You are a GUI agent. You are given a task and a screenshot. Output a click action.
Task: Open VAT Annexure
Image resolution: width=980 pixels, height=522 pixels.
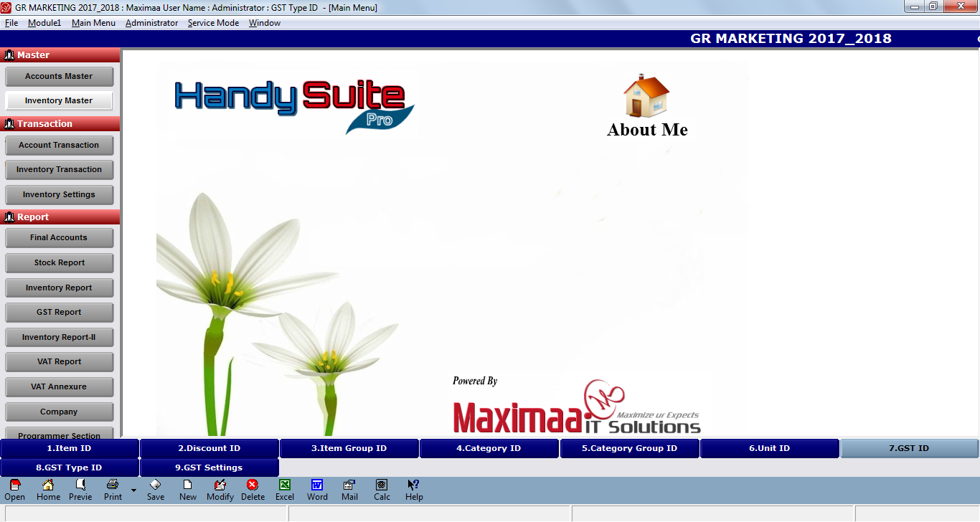[59, 387]
